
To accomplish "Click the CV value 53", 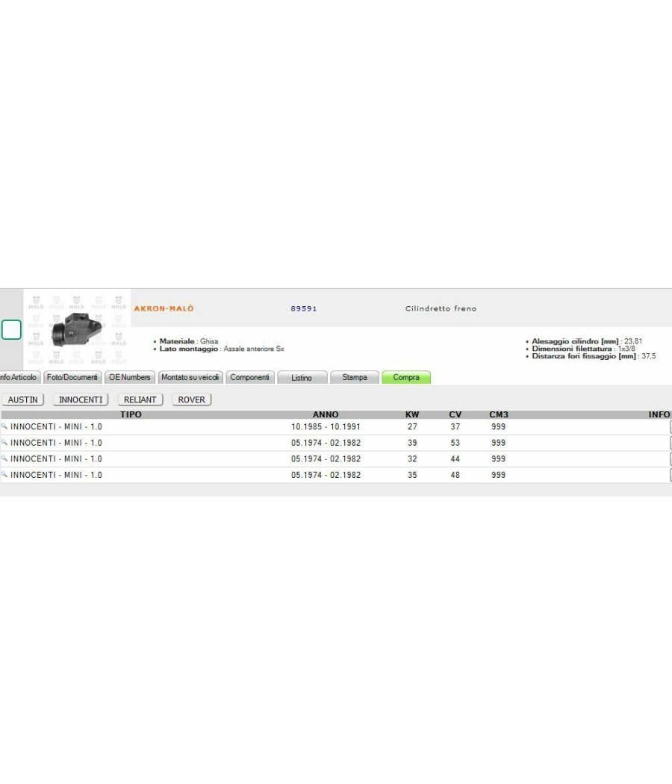I will (x=455, y=443).
